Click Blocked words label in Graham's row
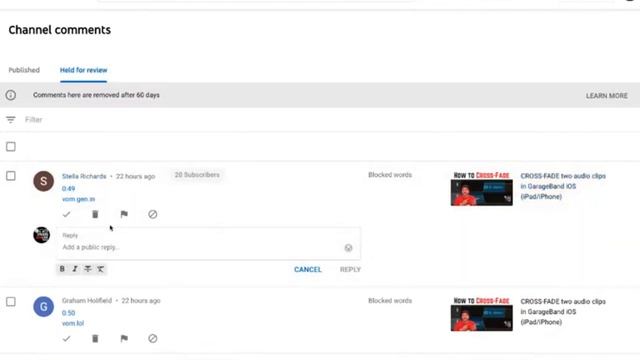Image resolution: width=640 pixels, height=360 pixels. pos(390,300)
